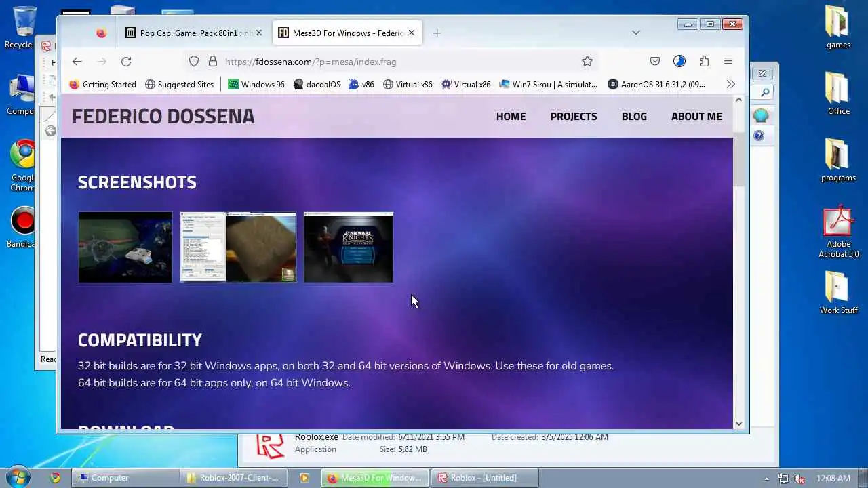The width and height of the screenshot is (868, 488).
Task: Open the Work Stuff folder on desktop
Action: tap(838, 293)
